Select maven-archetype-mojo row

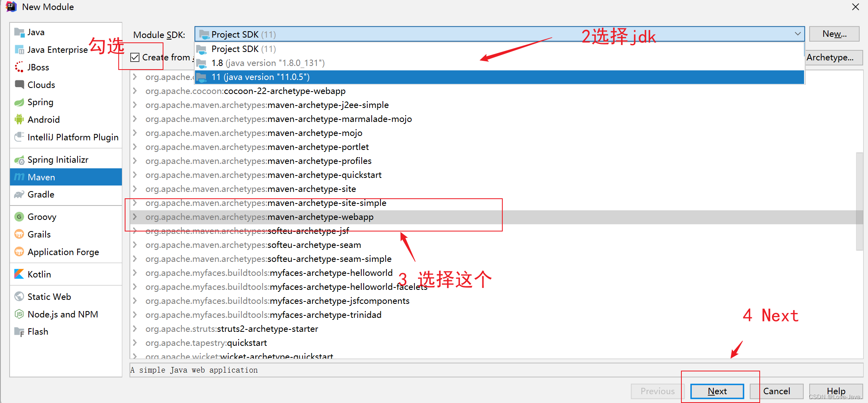496,133
